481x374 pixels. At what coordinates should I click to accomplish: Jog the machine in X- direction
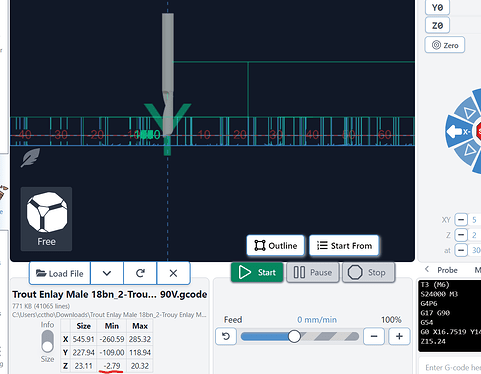pyautogui.click(x=458, y=132)
